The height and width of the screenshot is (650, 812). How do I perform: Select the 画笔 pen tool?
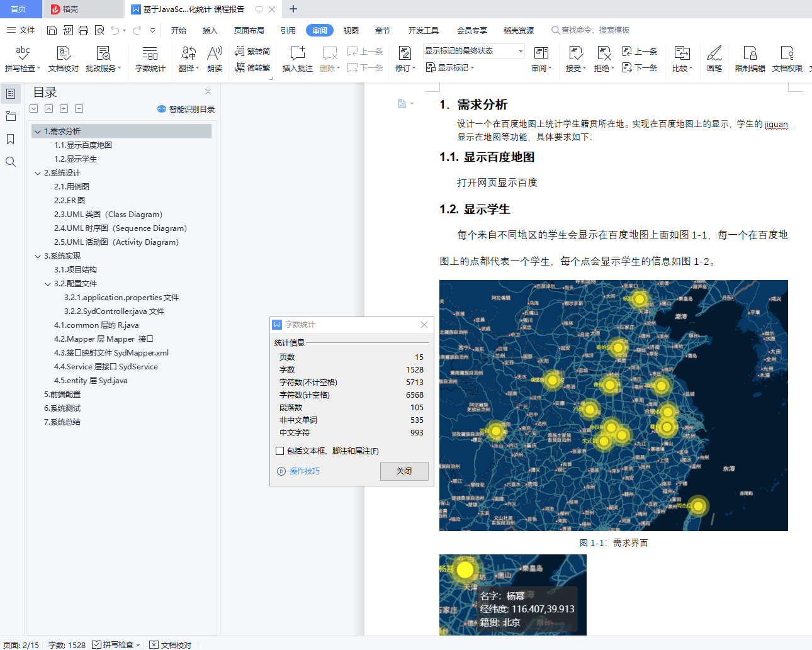tap(714, 59)
